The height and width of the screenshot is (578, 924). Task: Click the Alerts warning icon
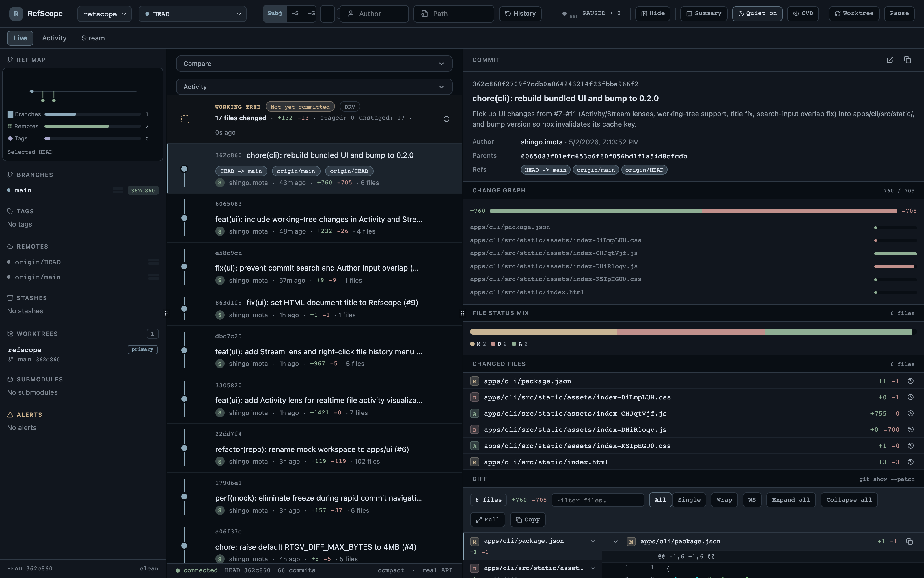click(10, 415)
